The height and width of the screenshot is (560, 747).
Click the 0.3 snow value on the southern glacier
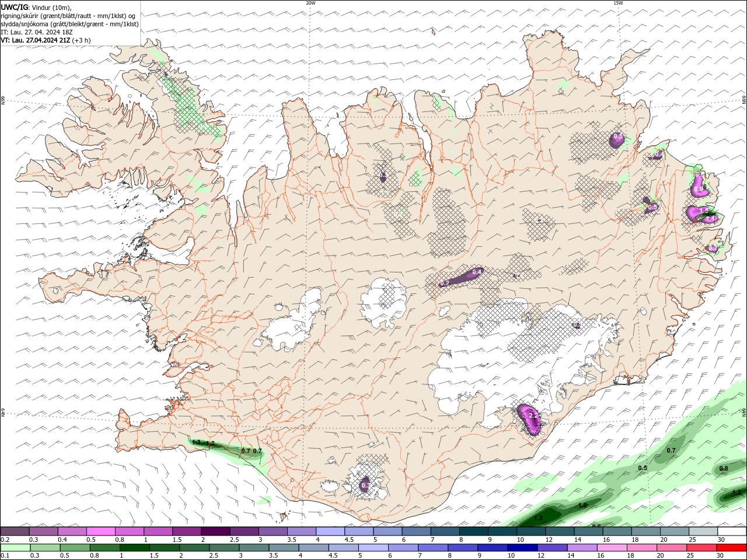[x=365, y=485]
